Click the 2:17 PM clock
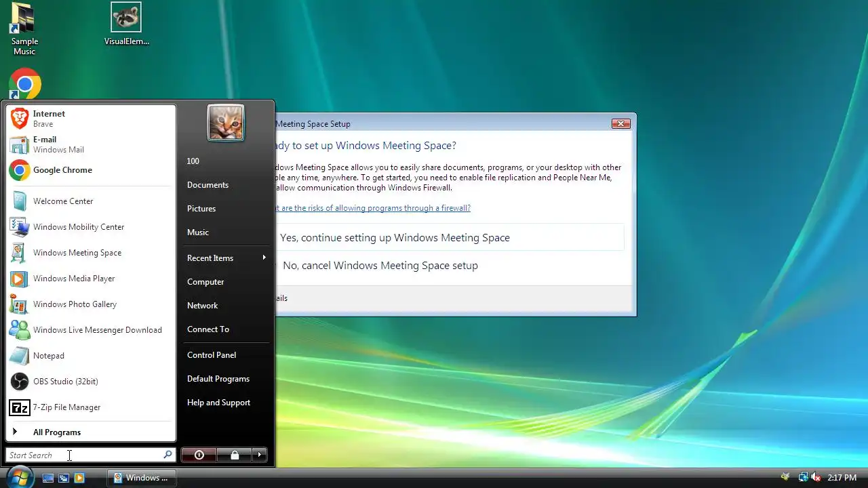This screenshot has width=868, height=488. coord(842,478)
